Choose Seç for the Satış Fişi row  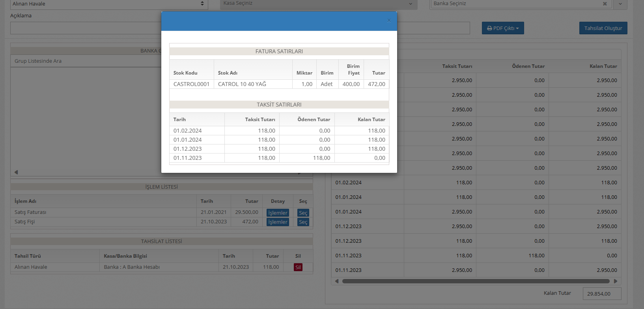click(x=303, y=222)
